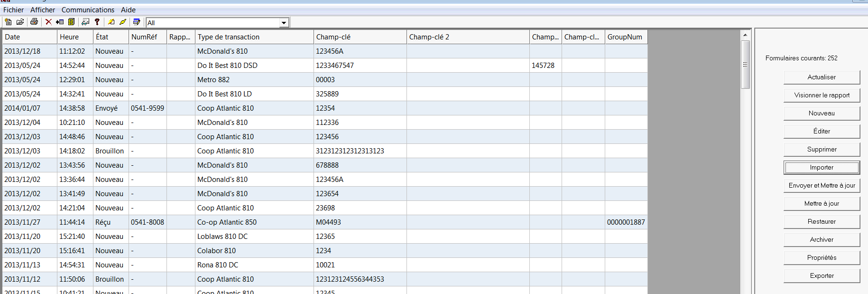Click reference number 0541-9599
Image resolution: width=868 pixels, height=294 pixels.
tap(148, 108)
